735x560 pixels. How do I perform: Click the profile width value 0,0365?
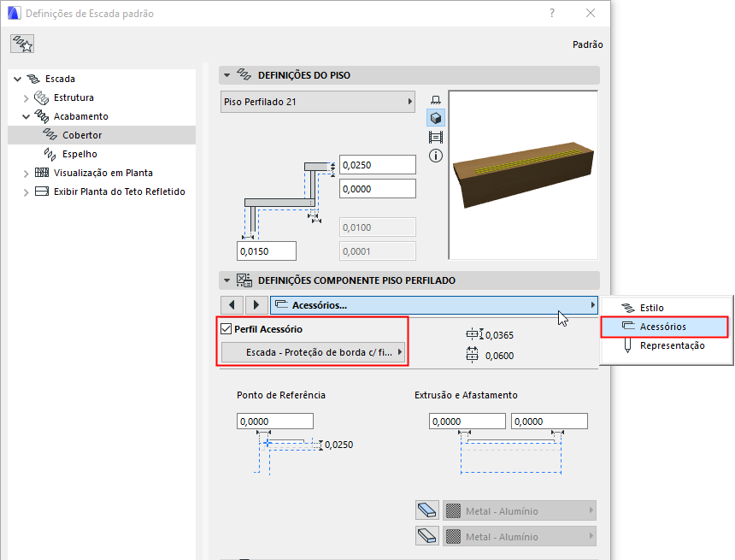tap(499, 335)
